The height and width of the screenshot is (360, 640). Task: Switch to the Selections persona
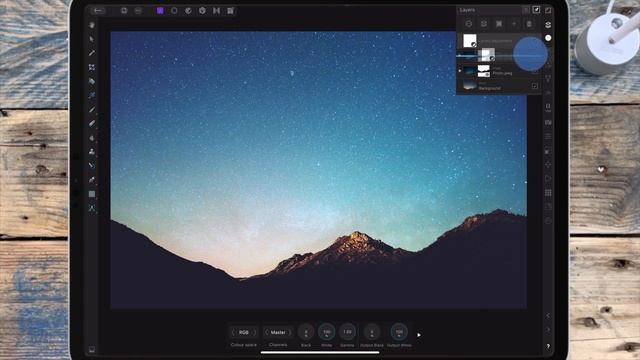[174, 11]
